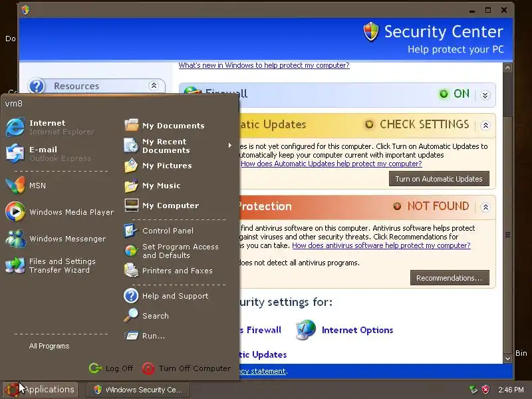
Task: Click the Security Center shield title bar icon
Action: [x=25, y=10]
